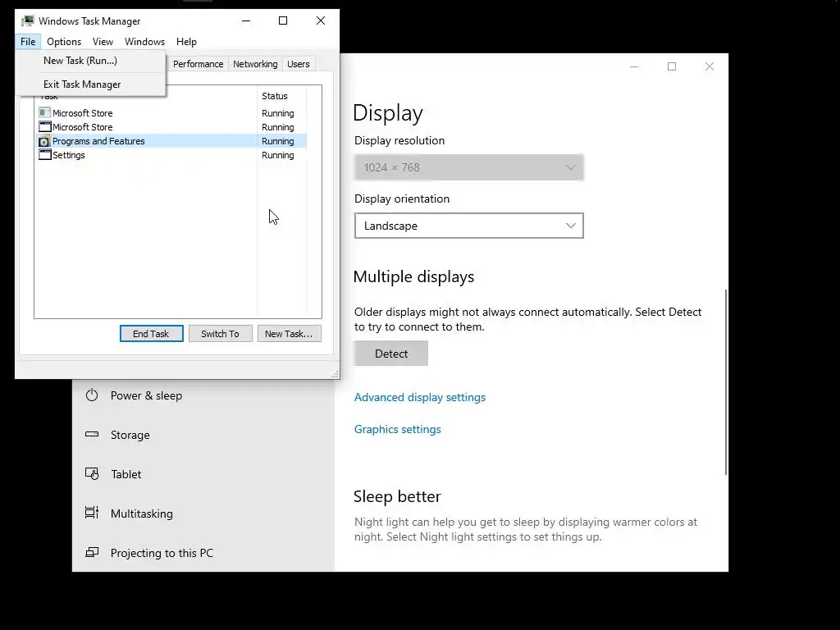Switch to the Users tab
Viewport: 840px width, 630px height.
pos(299,64)
